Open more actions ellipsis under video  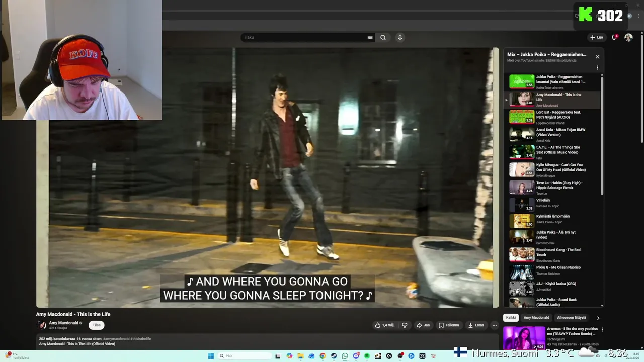(494, 325)
